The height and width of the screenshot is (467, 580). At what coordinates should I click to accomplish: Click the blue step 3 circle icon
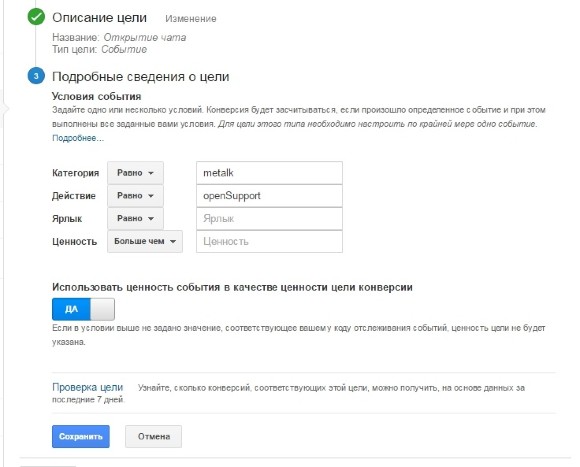pyautogui.click(x=36, y=76)
